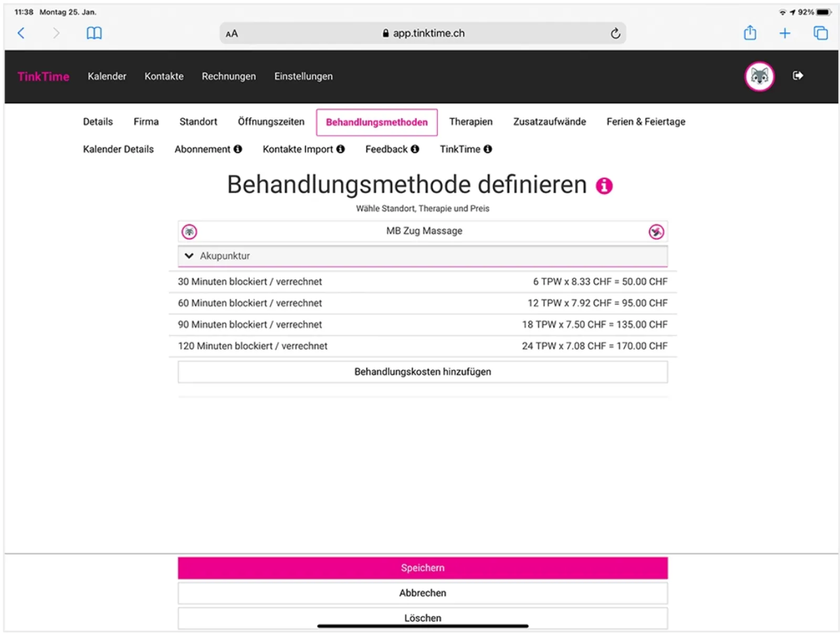Click info icon beside Behandlungsmethode definieren
The height and width of the screenshot is (638, 840).
[x=604, y=186]
